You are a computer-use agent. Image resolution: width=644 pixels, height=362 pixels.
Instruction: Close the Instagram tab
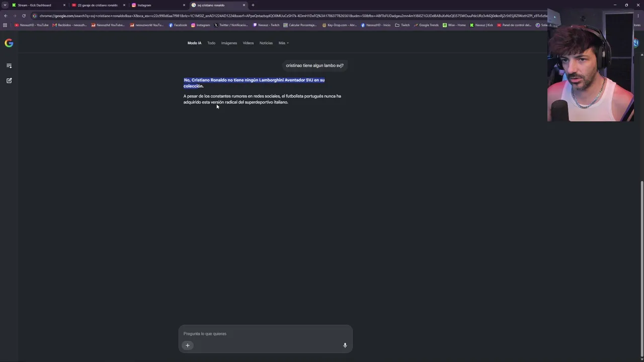[x=184, y=5]
